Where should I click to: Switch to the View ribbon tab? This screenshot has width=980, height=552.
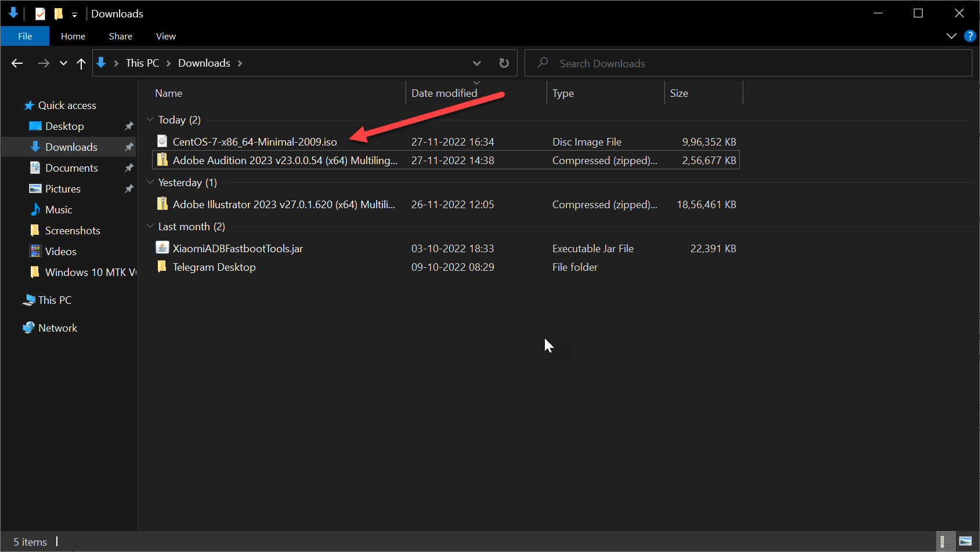pyautogui.click(x=165, y=36)
